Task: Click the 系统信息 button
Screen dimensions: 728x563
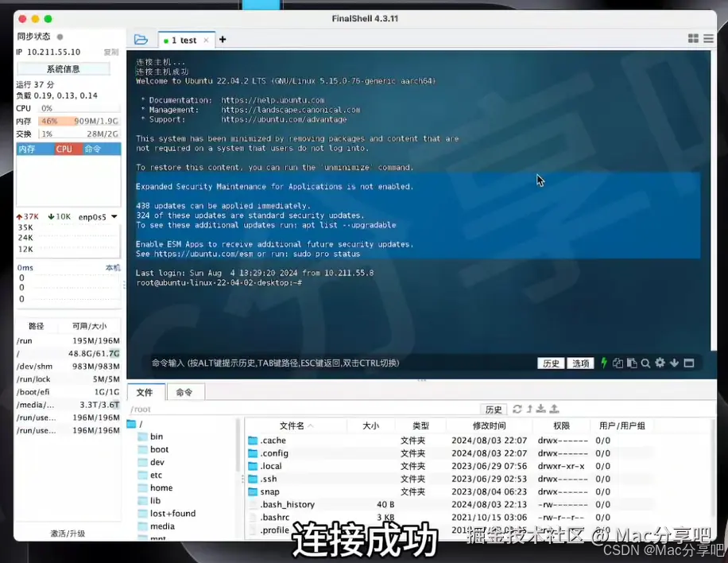Action: [x=64, y=68]
